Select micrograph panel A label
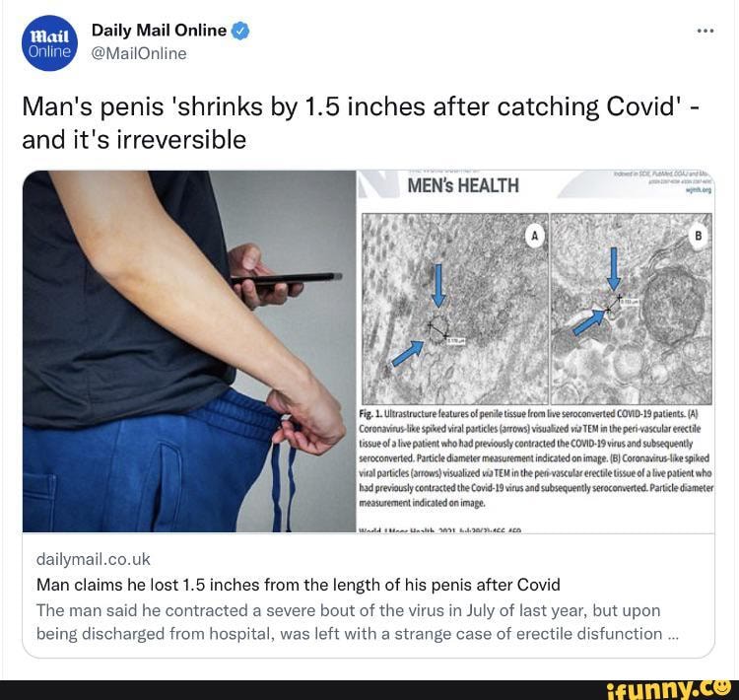The height and width of the screenshot is (700, 739). coord(534,236)
